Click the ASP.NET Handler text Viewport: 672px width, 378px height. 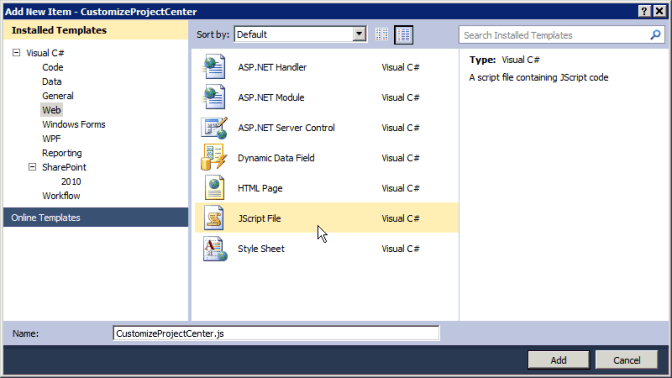(x=272, y=67)
